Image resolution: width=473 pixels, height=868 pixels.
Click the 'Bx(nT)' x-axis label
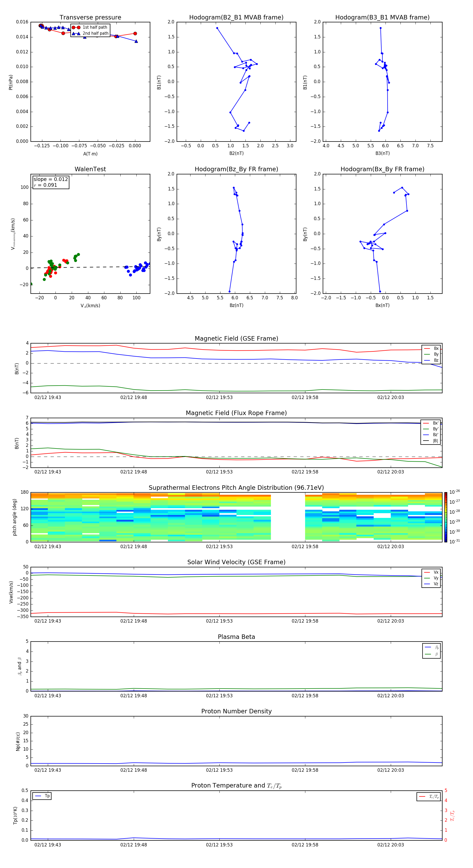(382, 305)
